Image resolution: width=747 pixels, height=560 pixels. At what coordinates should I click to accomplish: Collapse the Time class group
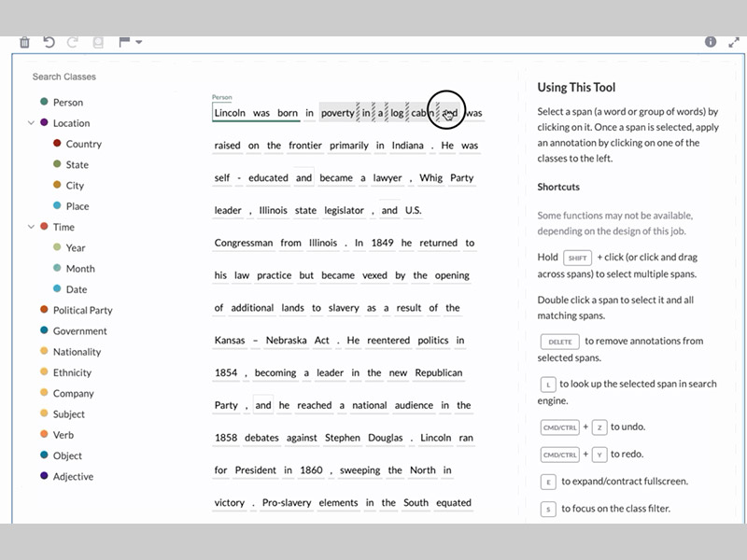click(31, 227)
